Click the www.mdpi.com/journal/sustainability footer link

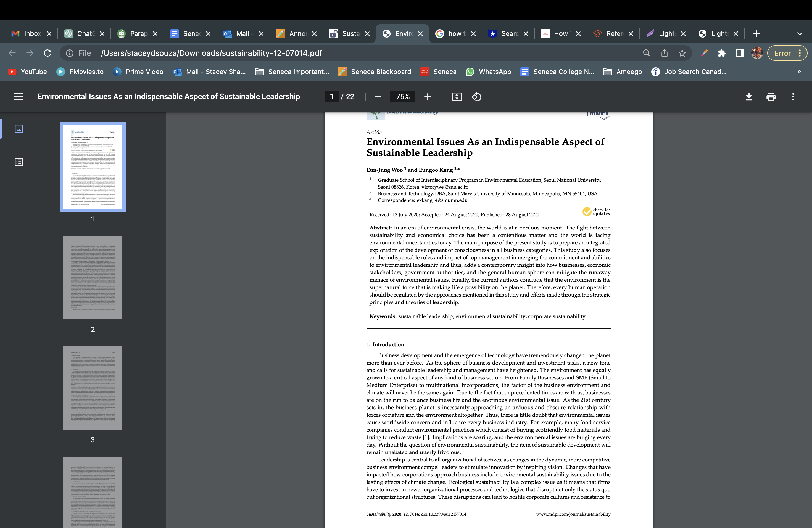[573, 514]
